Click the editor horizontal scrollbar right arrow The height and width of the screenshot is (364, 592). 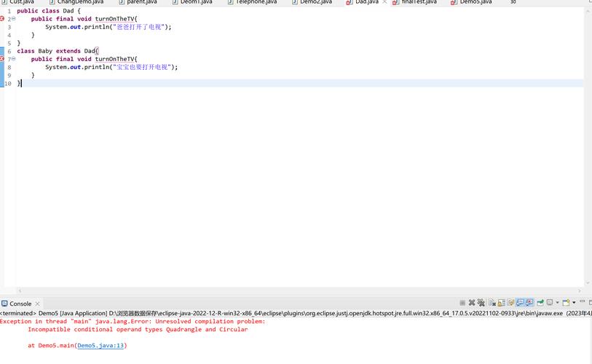coord(580,291)
